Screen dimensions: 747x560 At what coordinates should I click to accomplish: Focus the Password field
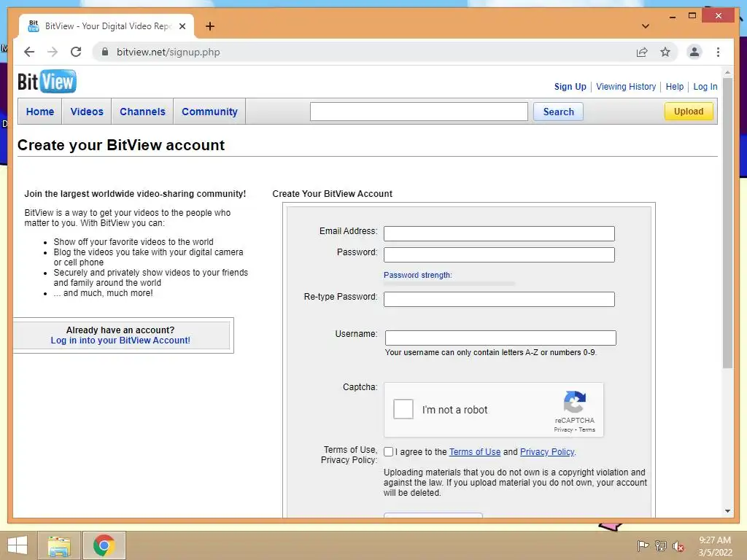(x=499, y=254)
